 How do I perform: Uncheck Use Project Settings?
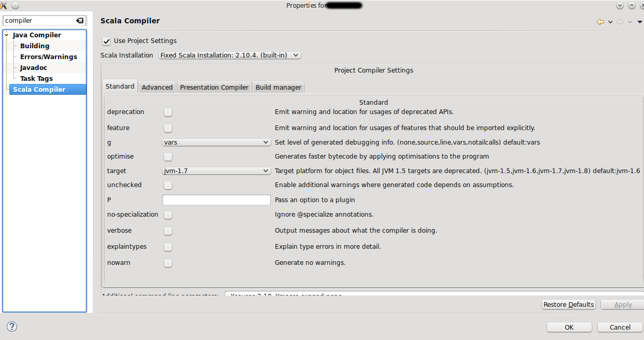click(107, 41)
